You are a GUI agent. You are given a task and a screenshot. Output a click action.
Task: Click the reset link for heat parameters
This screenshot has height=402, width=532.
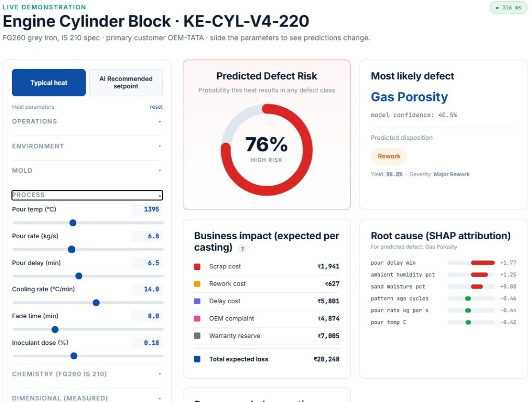(x=156, y=107)
